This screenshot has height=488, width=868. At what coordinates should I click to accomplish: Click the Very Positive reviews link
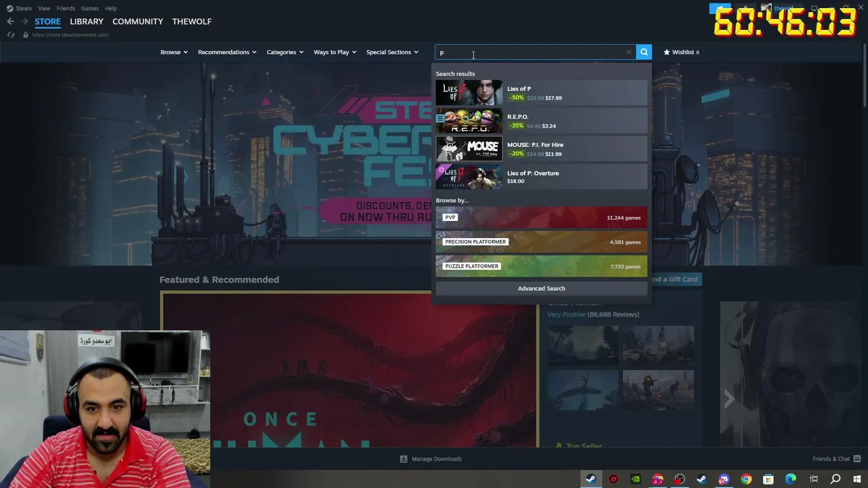tap(566, 314)
